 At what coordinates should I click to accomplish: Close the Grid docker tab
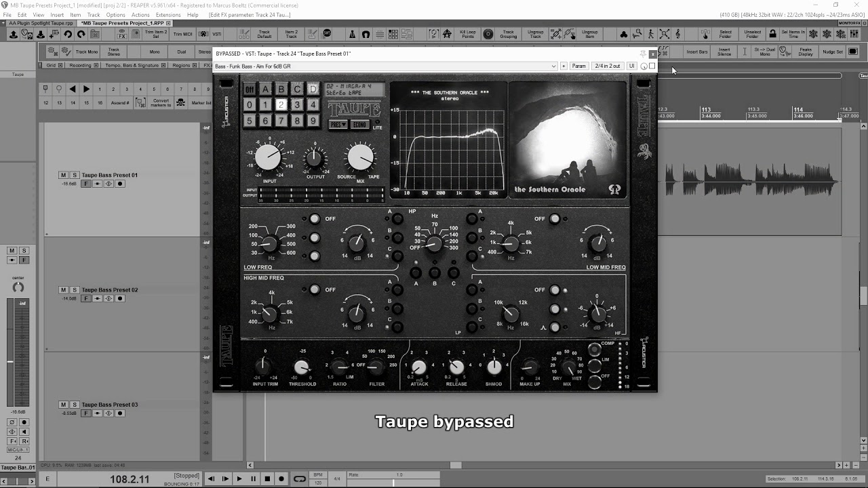pos(60,66)
